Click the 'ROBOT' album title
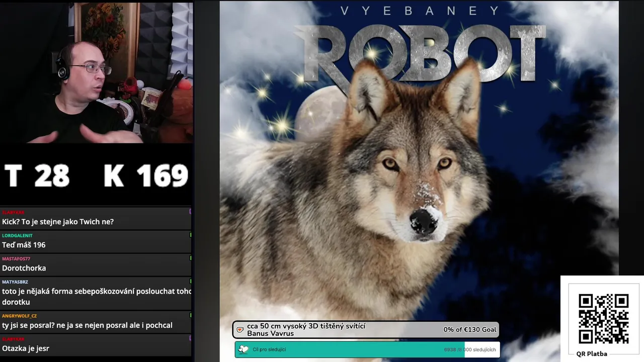The height and width of the screenshot is (362, 644). coord(420,53)
